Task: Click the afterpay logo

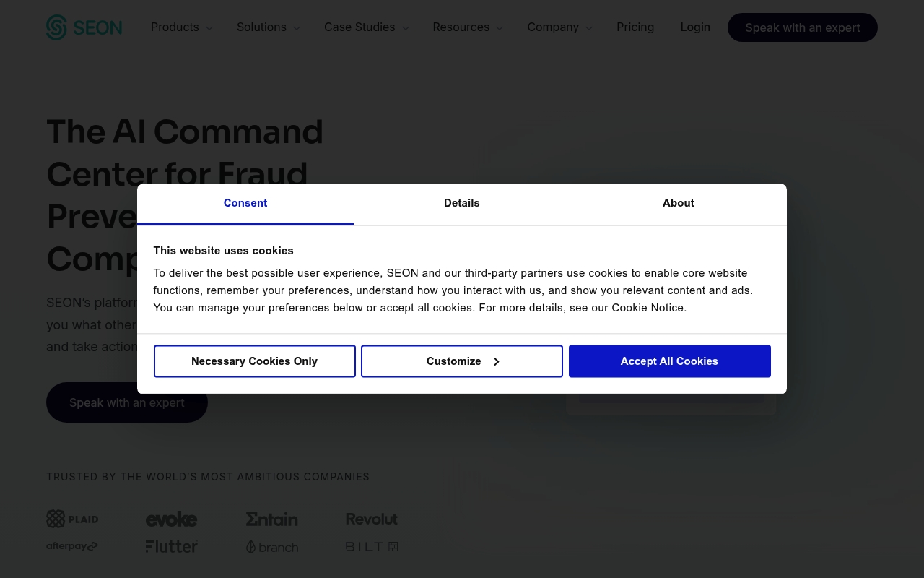Action: [x=72, y=546]
